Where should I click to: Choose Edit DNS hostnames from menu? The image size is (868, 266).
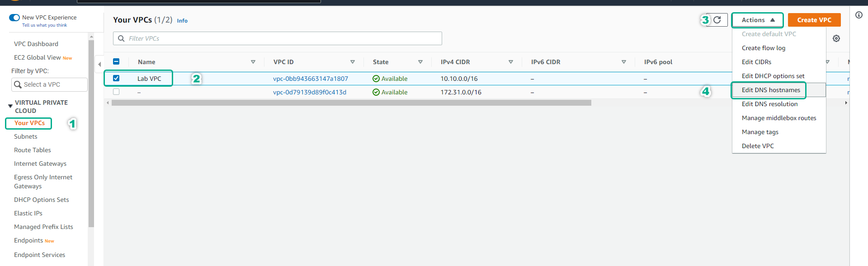[771, 90]
